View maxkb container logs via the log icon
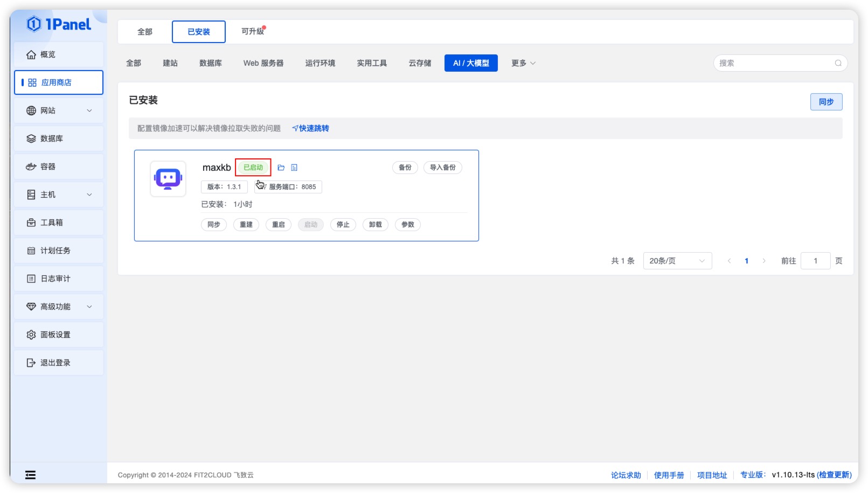868x493 pixels. (x=294, y=168)
